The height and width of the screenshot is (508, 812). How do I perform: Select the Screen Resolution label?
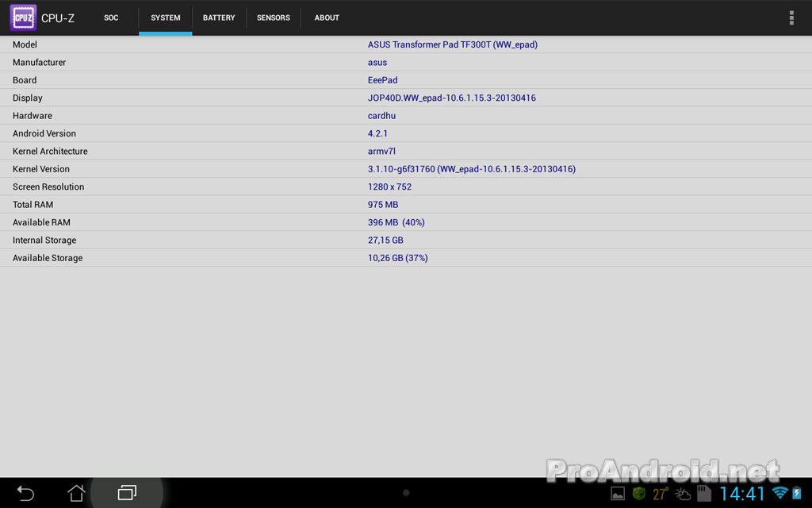(x=48, y=187)
